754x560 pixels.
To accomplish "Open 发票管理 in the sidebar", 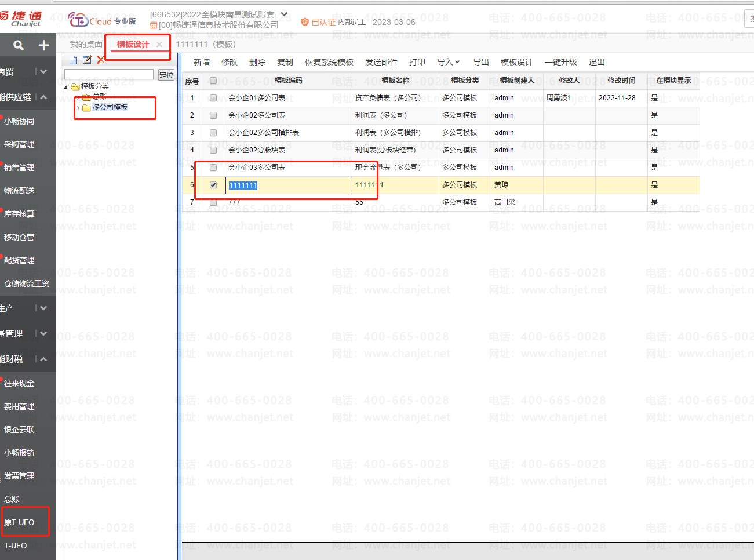I will tap(19, 476).
